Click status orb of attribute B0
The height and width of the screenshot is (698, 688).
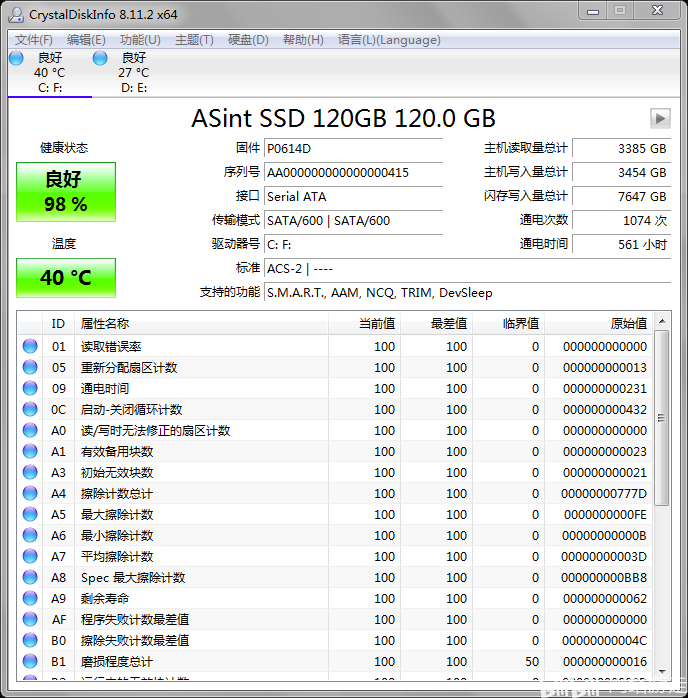point(30,640)
